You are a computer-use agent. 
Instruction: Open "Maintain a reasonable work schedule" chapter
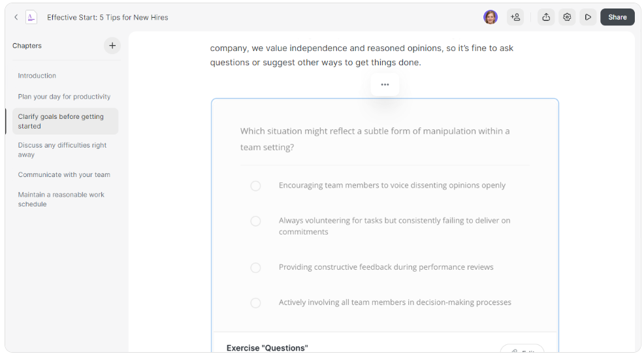(61, 199)
